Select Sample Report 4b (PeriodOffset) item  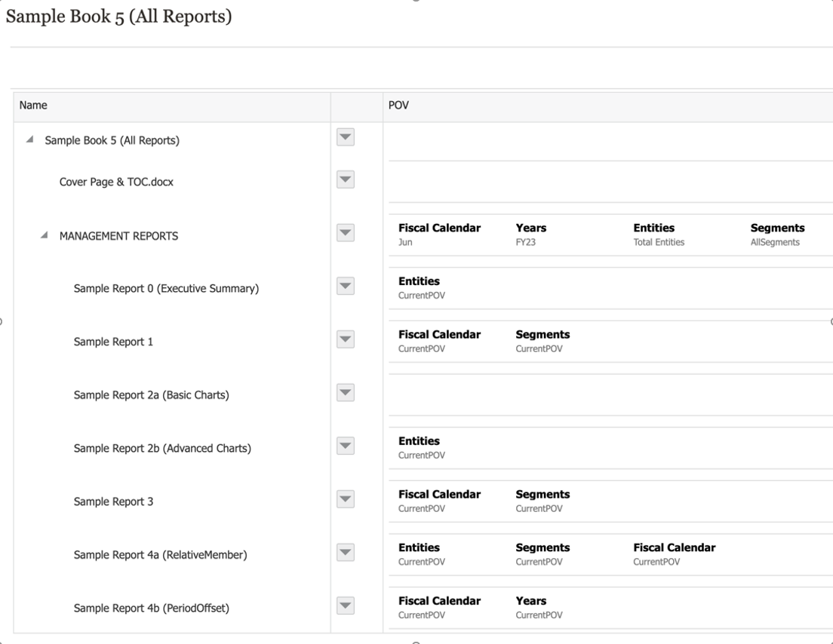[x=151, y=609]
